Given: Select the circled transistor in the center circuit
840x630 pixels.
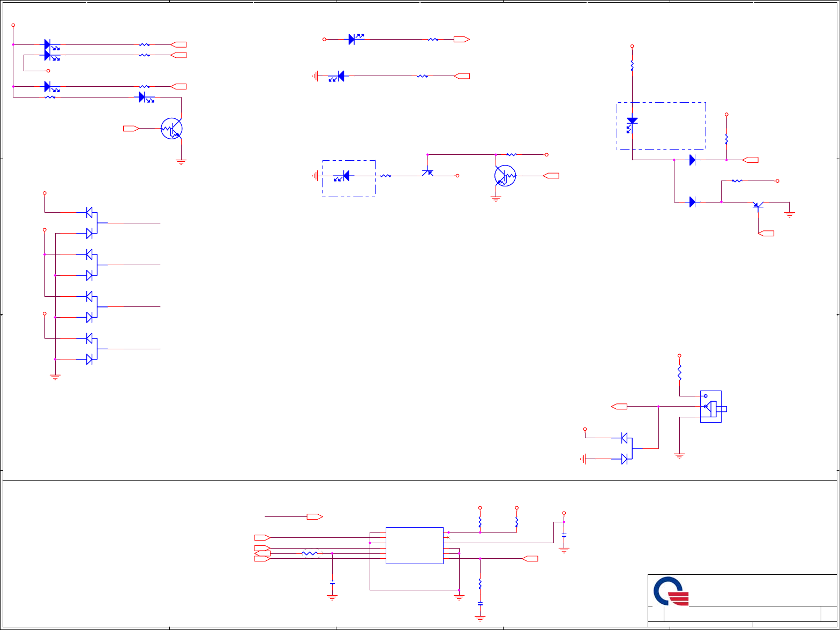Looking at the screenshot, I should pyautogui.click(x=505, y=176).
